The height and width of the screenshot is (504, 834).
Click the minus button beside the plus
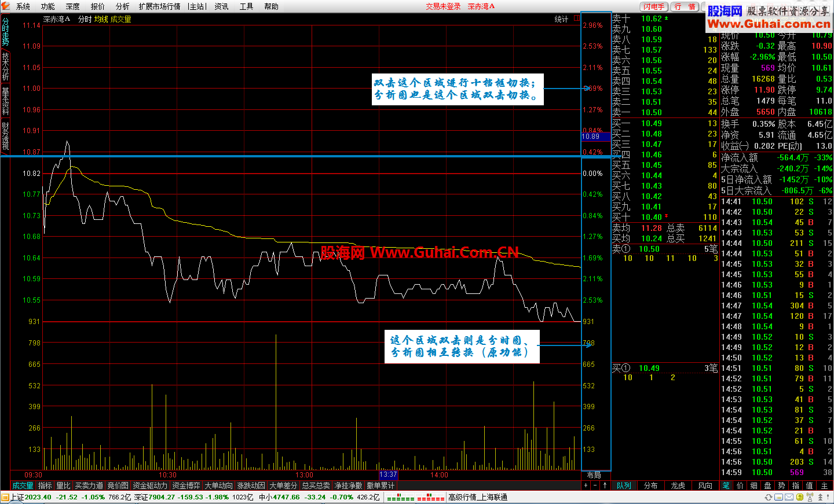coord(595,485)
